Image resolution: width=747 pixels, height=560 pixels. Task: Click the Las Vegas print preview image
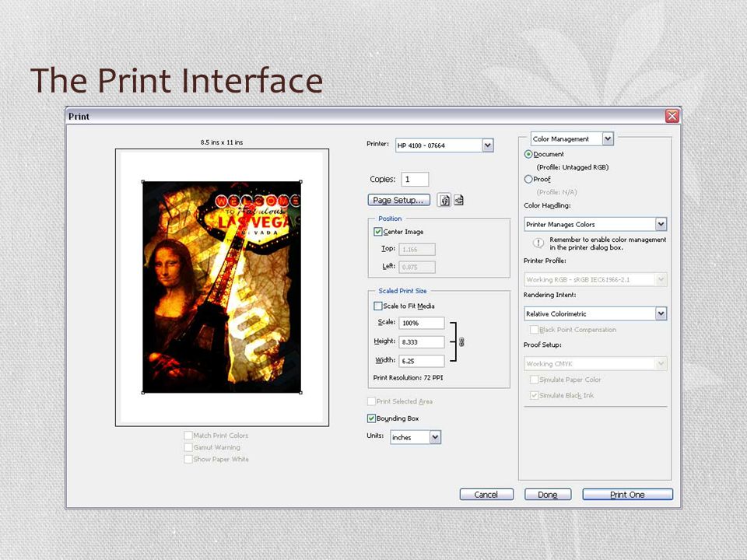[x=222, y=287]
